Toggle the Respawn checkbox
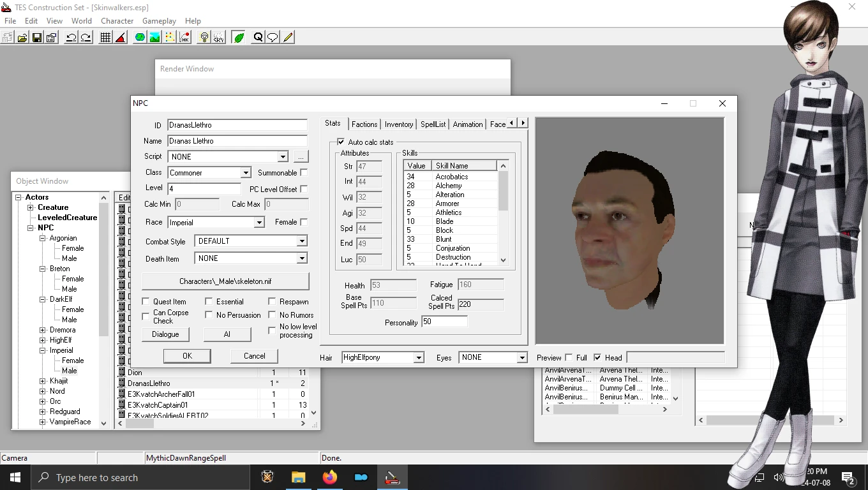 coord(272,302)
